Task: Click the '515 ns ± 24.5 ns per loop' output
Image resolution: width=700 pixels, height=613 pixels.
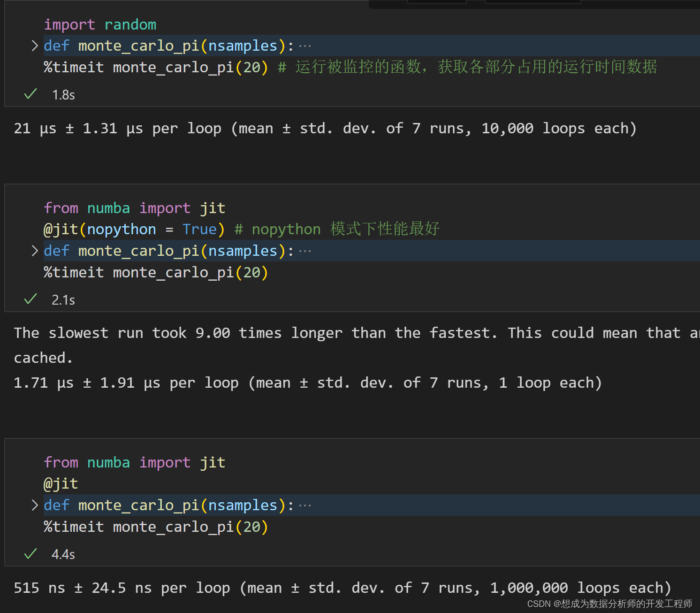Action: point(342,588)
